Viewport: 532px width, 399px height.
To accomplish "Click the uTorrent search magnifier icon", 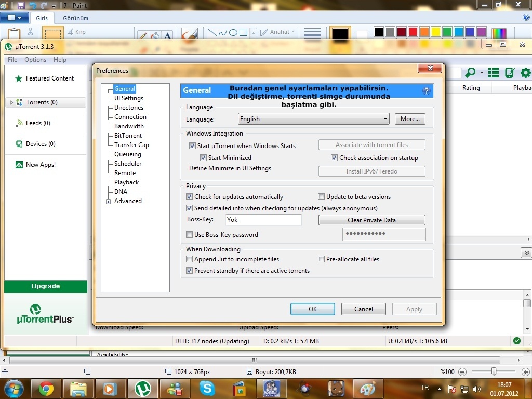I will pyautogui.click(x=470, y=72).
